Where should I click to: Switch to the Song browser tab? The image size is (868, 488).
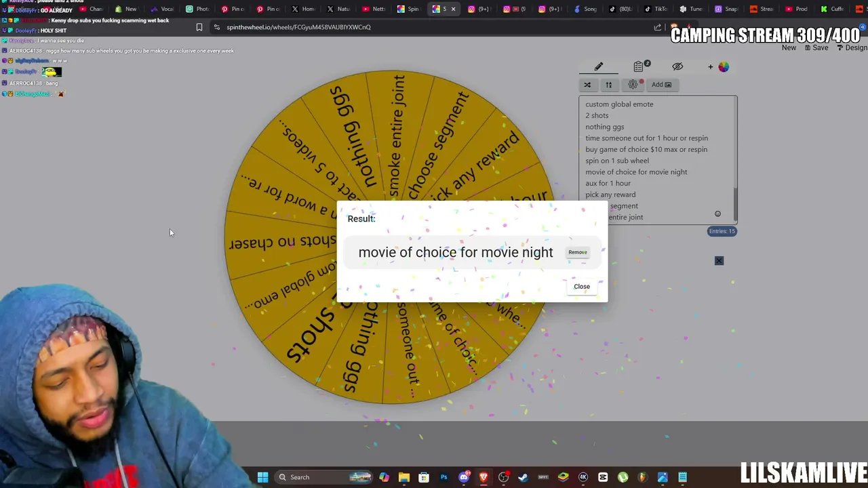(585, 9)
